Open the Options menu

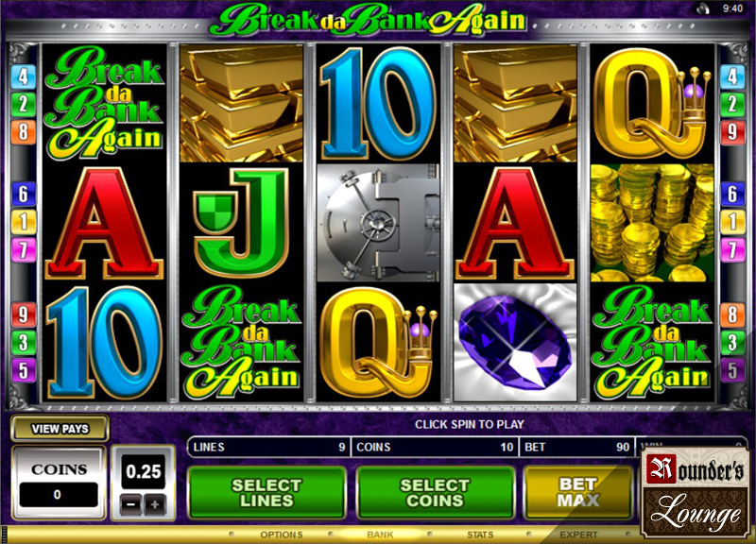[x=282, y=535]
